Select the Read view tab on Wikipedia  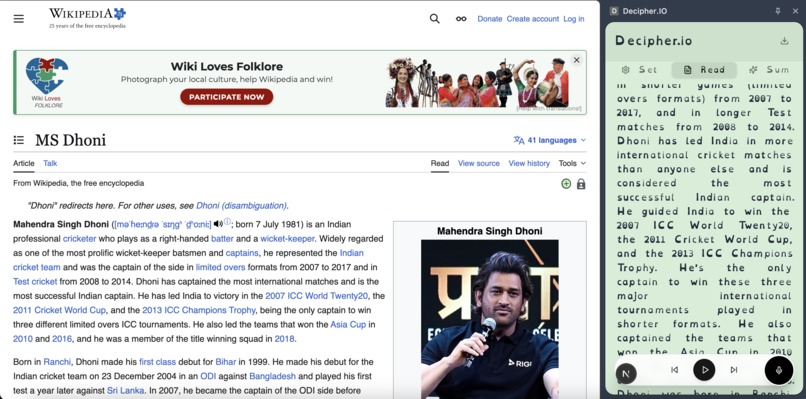439,163
